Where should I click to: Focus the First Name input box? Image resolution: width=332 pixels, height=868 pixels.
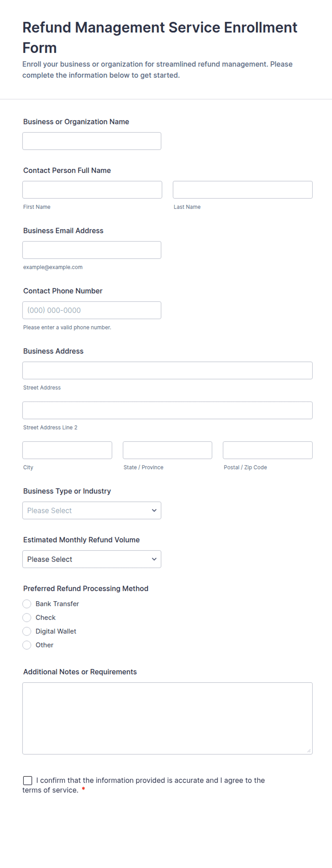92,190
